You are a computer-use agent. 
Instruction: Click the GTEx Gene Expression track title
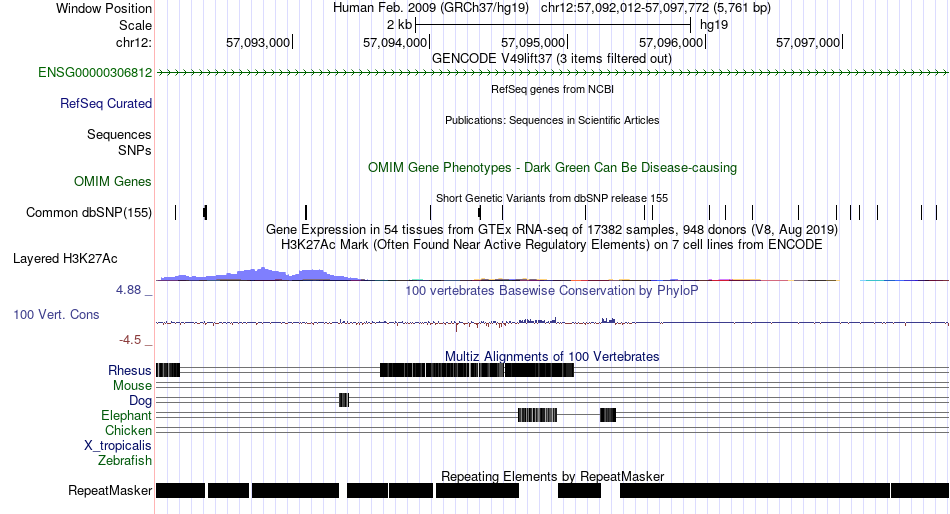[x=552, y=230]
